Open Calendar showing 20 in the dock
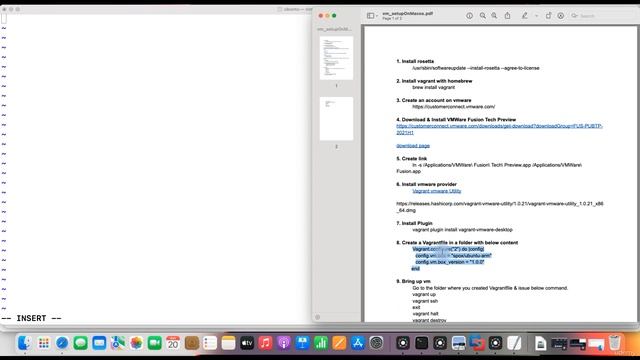Viewport: 640px width, 360px height. 173,343
